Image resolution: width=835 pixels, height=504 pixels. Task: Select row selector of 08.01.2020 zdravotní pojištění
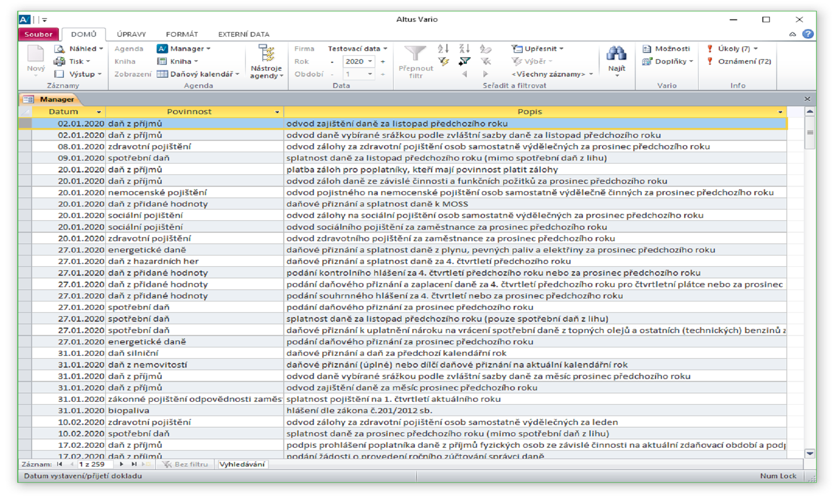(25, 146)
